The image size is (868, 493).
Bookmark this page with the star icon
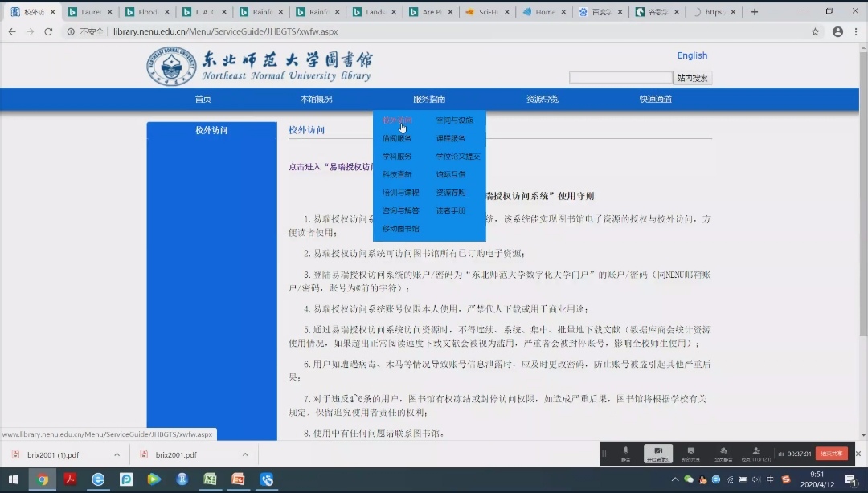click(815, 31)
